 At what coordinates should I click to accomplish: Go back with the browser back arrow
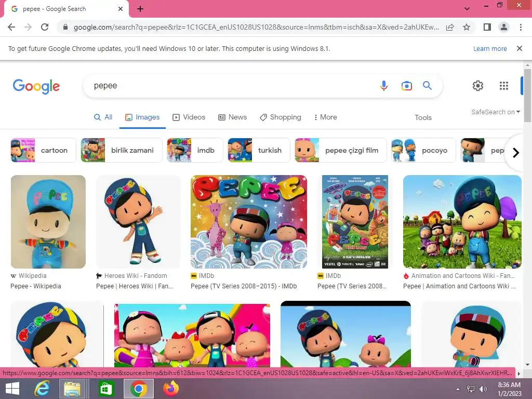click(11, 27)
